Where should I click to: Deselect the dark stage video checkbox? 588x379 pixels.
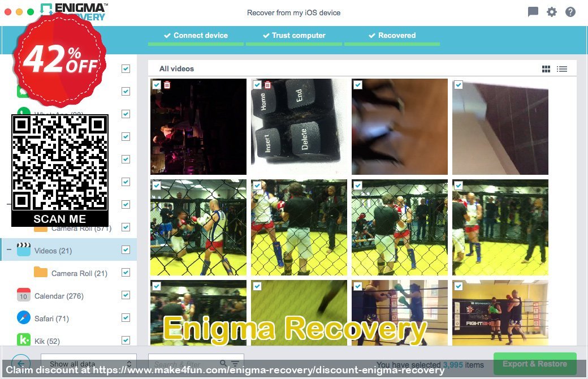[157, 85]
